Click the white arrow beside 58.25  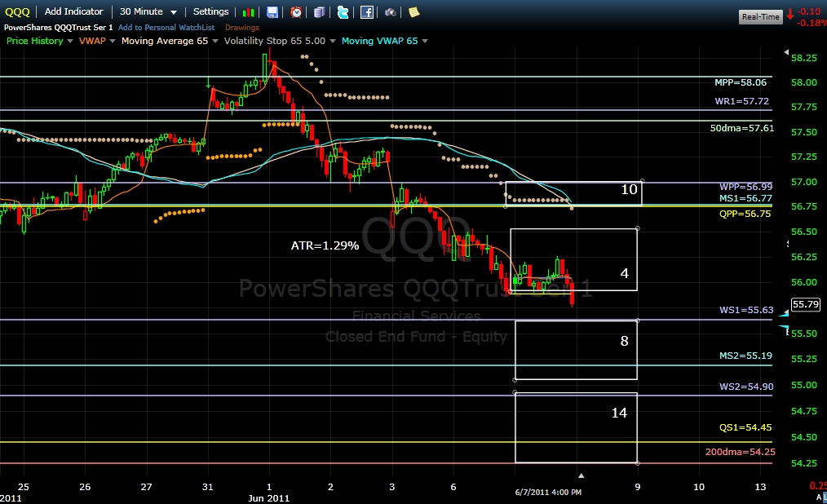(786, 52)
